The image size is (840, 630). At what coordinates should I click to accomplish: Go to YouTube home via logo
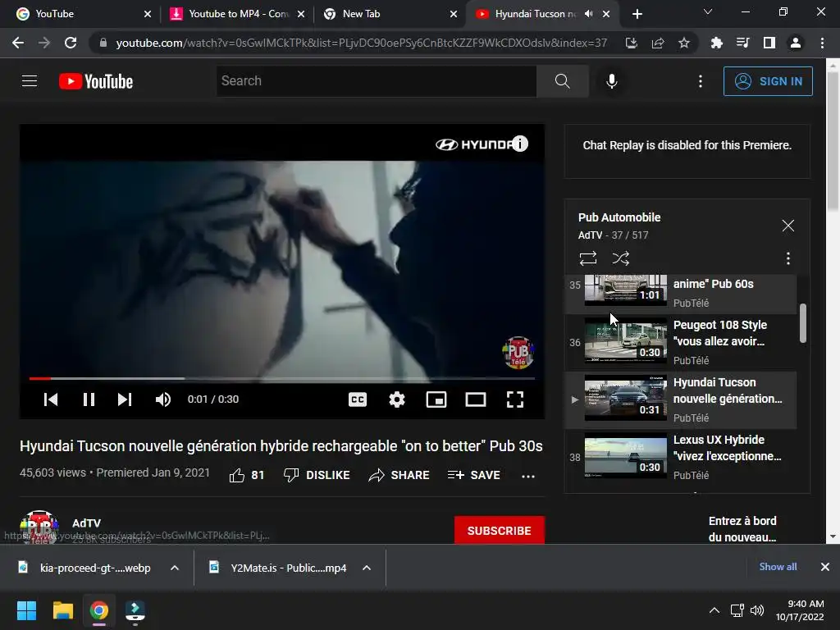pyautogui.click(x=96, y=81)
